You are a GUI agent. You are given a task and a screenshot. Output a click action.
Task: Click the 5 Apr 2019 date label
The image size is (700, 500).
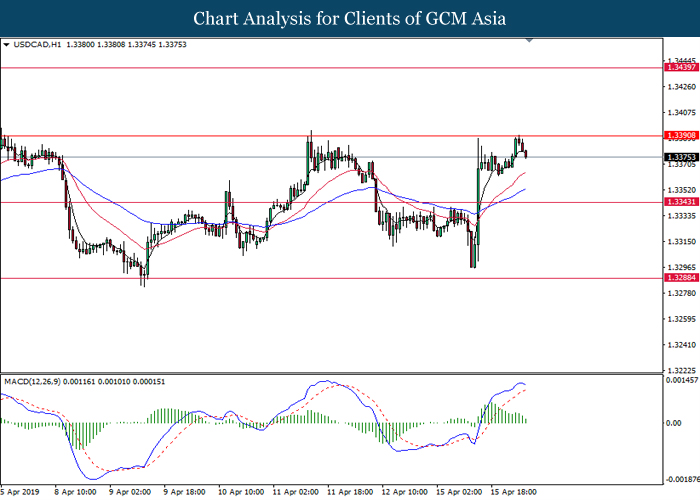[x=22, y=492]
